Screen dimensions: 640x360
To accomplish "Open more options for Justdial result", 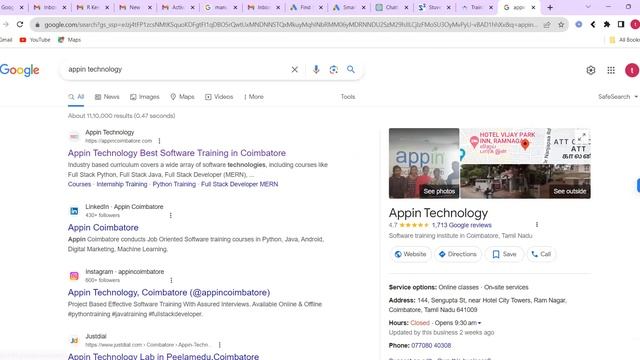I will pos(220,345).
